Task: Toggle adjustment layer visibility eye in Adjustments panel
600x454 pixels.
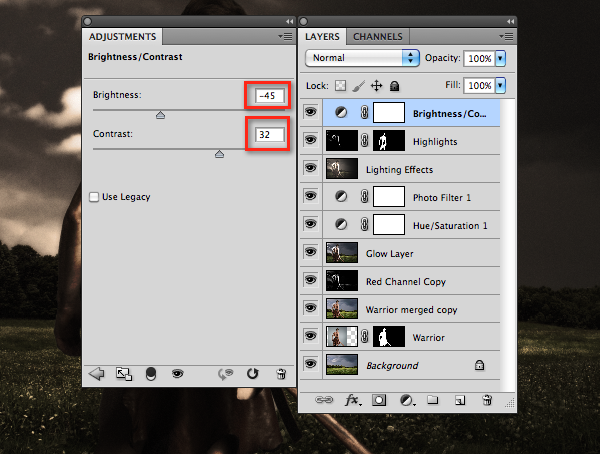Action: (x=177, y=374)
